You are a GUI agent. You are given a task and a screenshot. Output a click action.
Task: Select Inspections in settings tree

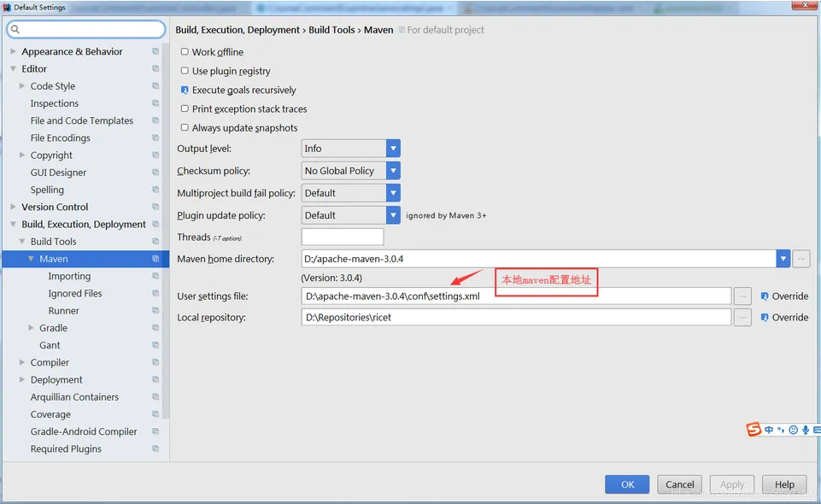[x=55, y=103]
